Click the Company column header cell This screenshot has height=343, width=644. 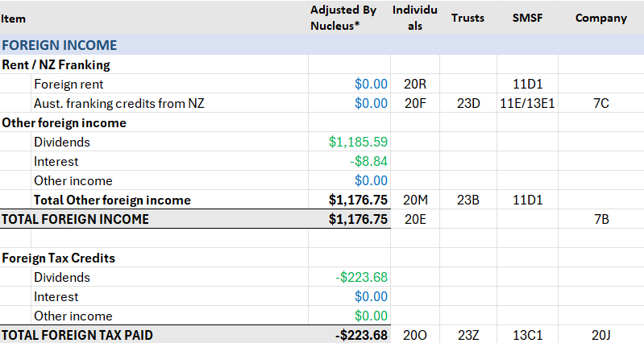point(600,18)
